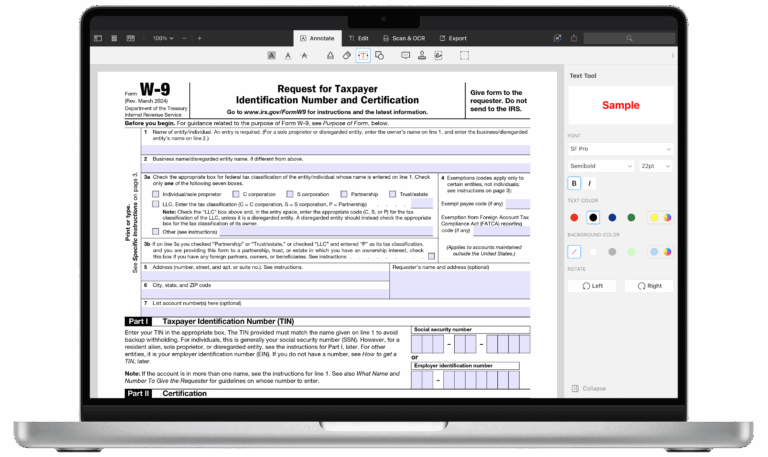Click the Exempt payee code field

click(518, 204)
